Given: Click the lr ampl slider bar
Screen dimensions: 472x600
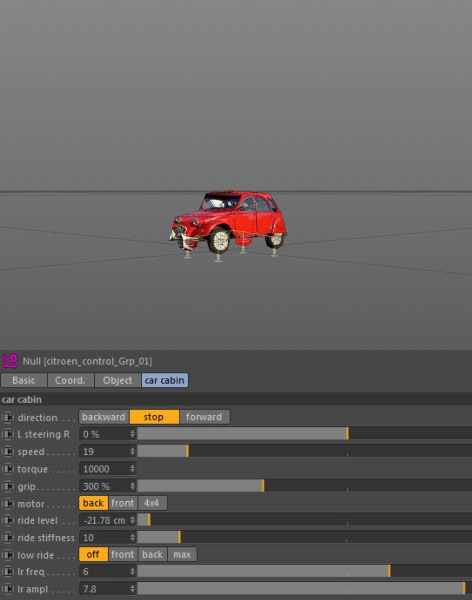Looking at the screenshot, I should [x=305, y=588].
